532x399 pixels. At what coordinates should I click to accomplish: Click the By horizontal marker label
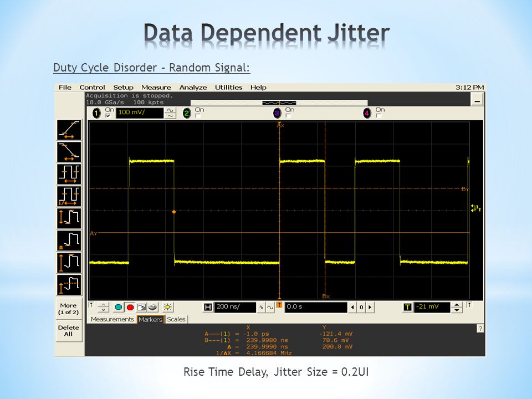(465, 190)
